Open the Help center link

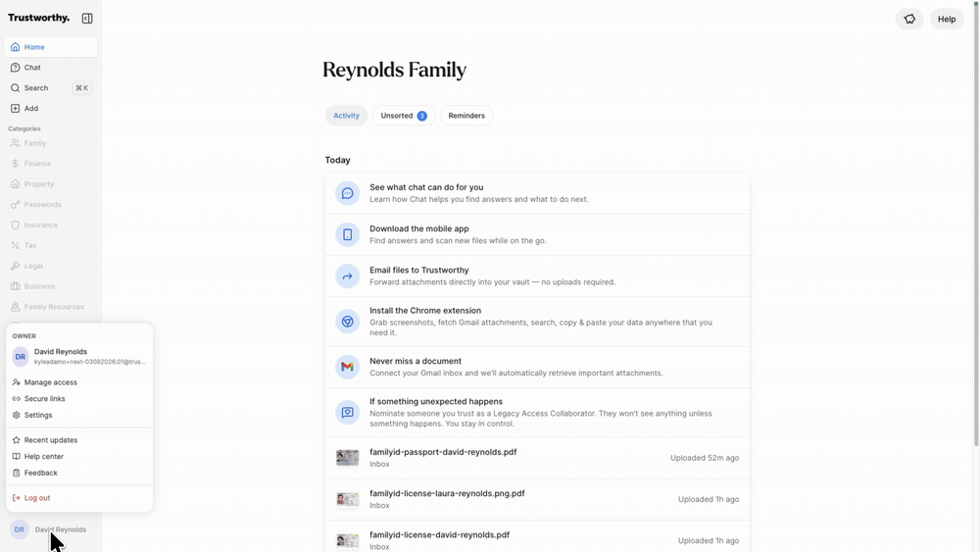tap(44, 457)
